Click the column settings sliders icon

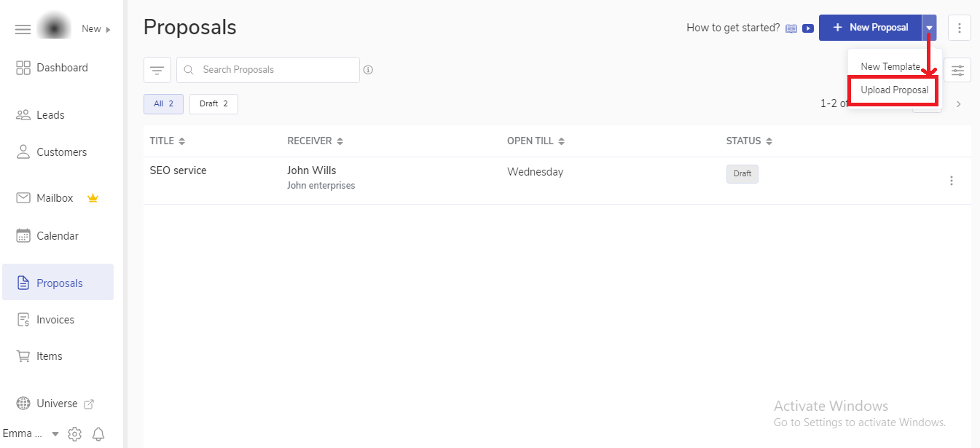(957, 71)
